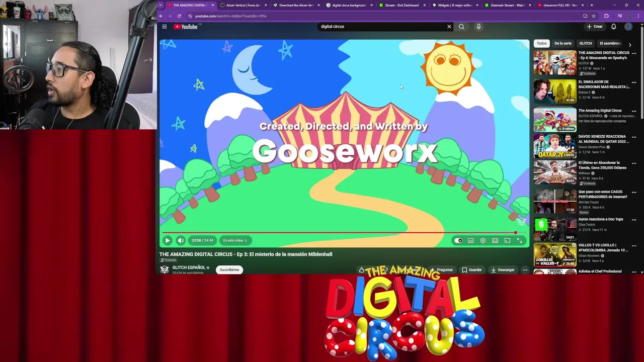Focus the YouTube search field
644x362 pixels.
[x=382, y=27]
